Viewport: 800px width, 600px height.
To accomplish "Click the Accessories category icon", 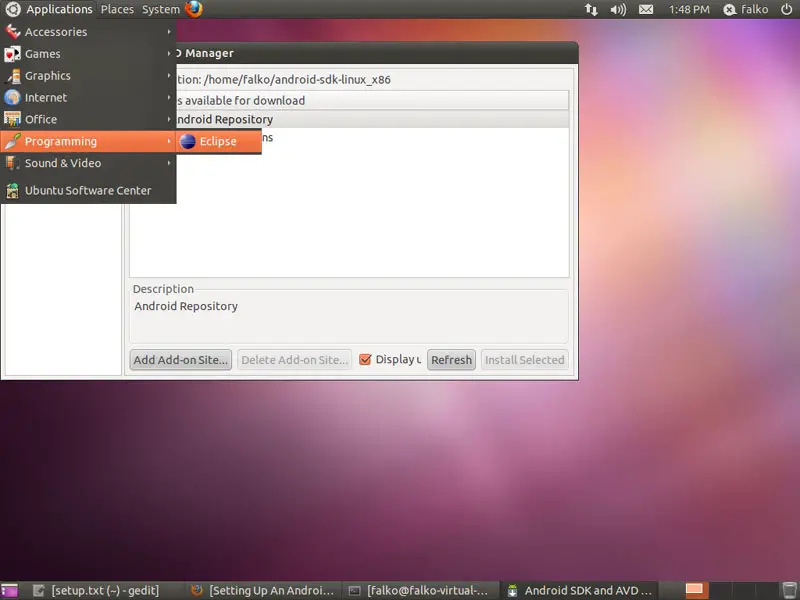I will 13,32.
